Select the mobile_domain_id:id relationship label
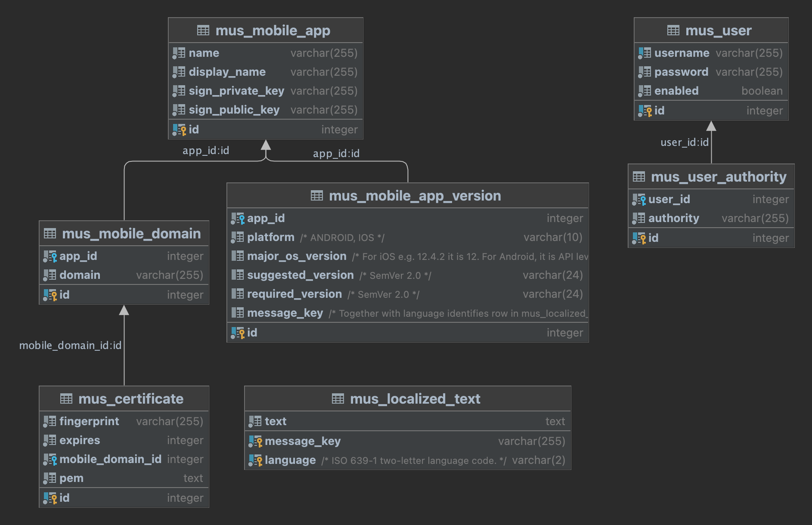812x525 pixels. (71, 345)
